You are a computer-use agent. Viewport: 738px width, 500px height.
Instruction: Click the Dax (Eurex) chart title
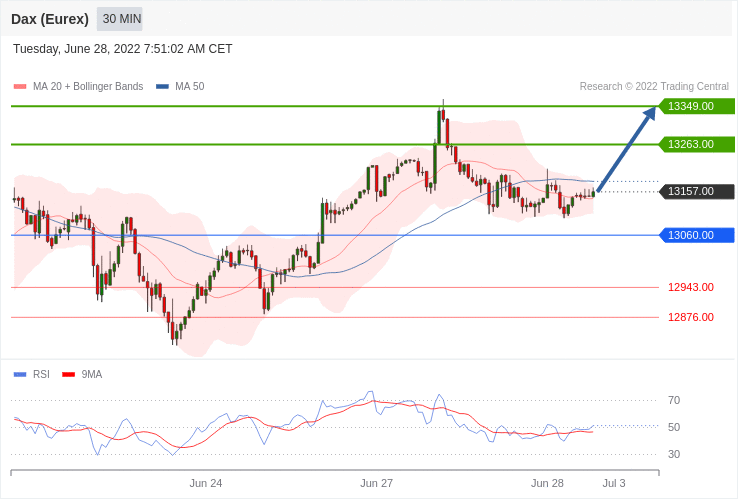point(50,19)
